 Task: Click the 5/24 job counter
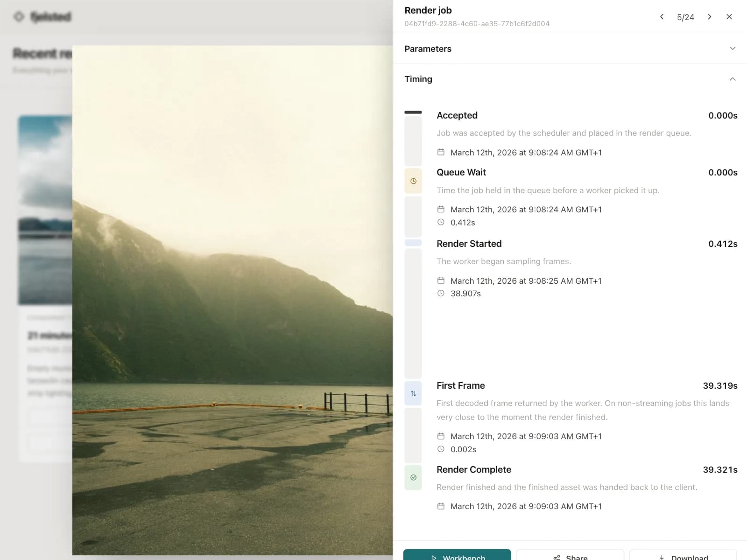pos(685,17)
